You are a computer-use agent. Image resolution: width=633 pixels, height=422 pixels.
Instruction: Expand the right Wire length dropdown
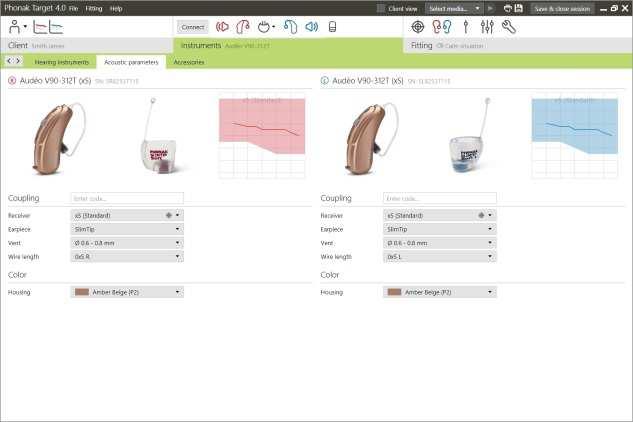point(127,256)
